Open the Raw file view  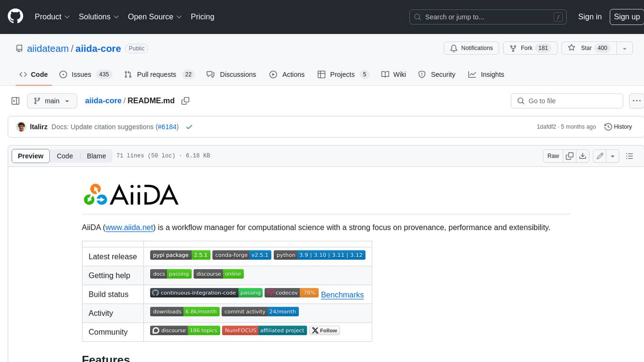pos(553,156)
